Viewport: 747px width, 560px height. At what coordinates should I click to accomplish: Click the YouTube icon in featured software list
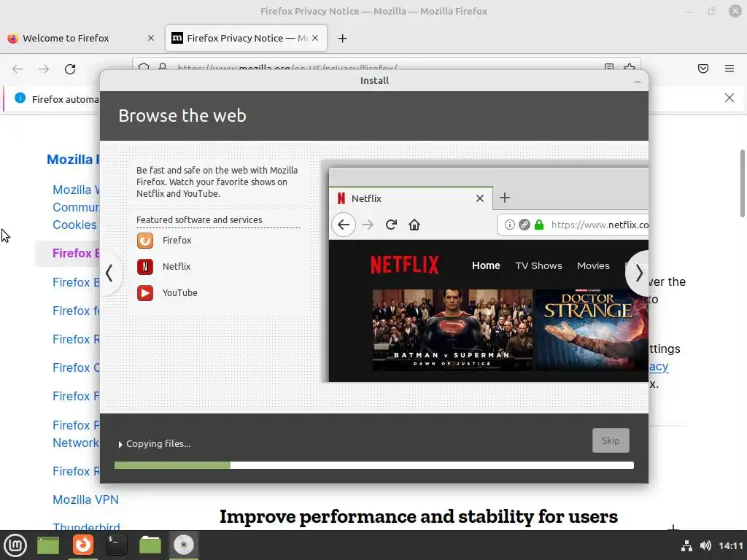tap(145, 293)
